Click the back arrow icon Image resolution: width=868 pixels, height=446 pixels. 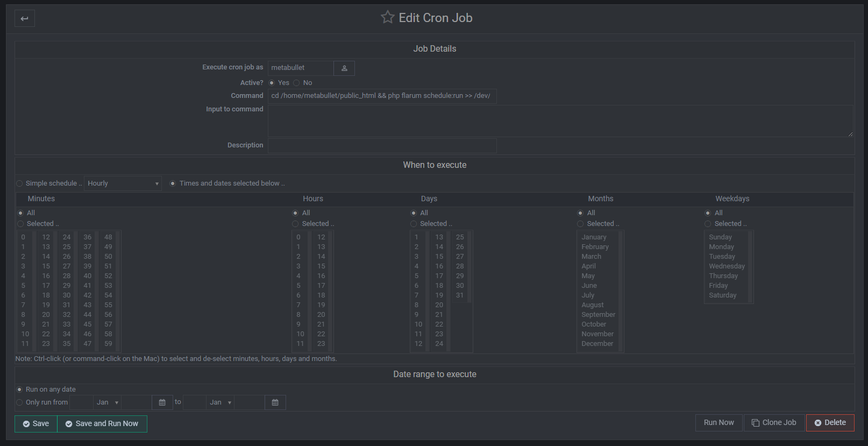pos(24,18)
